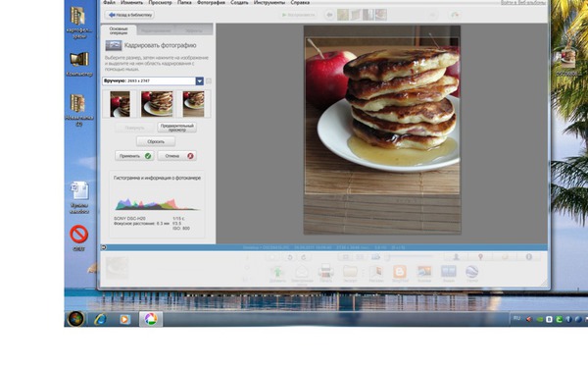Choose the first suggested crop thumbnail
588x368 pixels.
[120, 104]
